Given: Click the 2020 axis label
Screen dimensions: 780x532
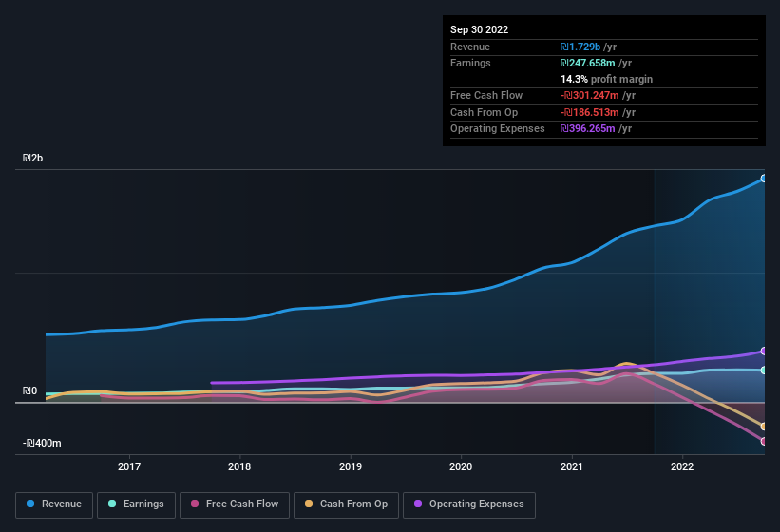Looking at the screenshot, I should [x=461, y=466].
